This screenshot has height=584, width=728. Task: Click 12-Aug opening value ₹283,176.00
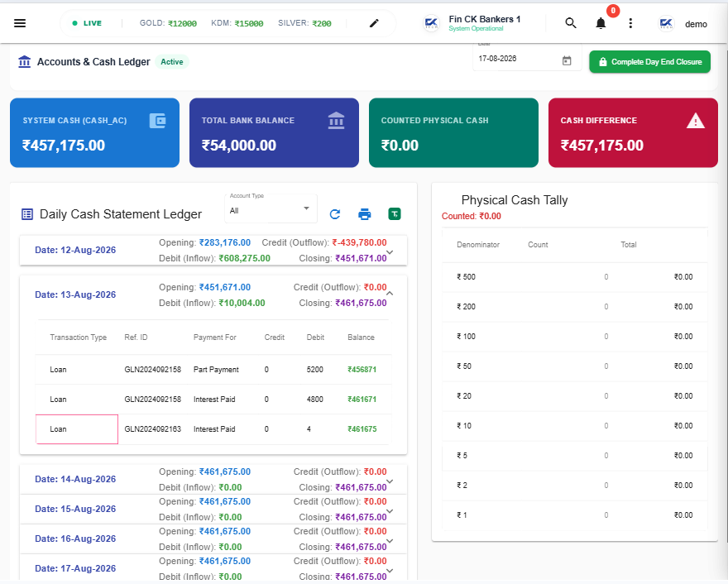pos(225,242)
